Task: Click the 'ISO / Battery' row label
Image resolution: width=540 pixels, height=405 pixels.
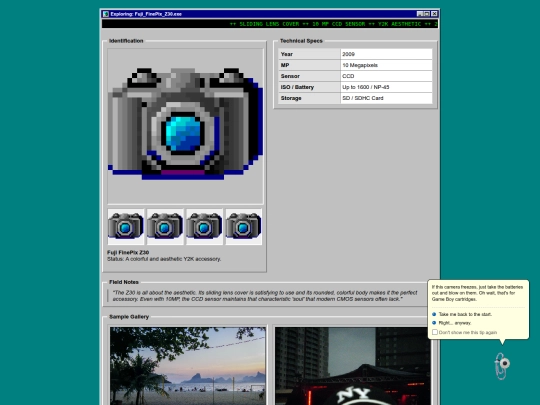Action: click(x=309, y=87)
